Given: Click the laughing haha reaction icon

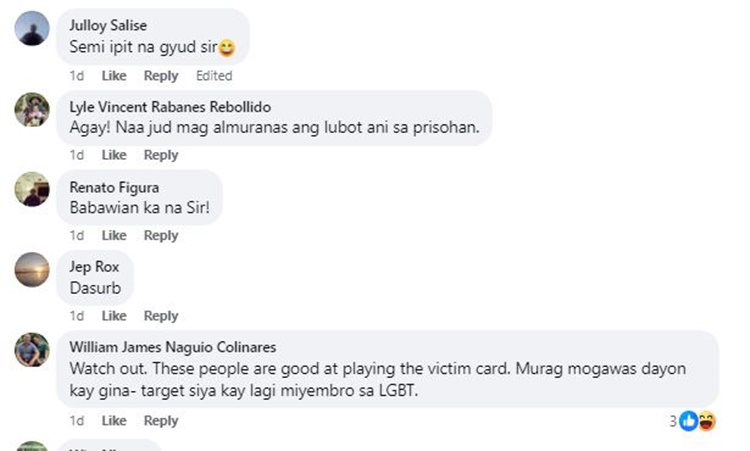Looking at the screenshot, I should (x=706, y=421).
